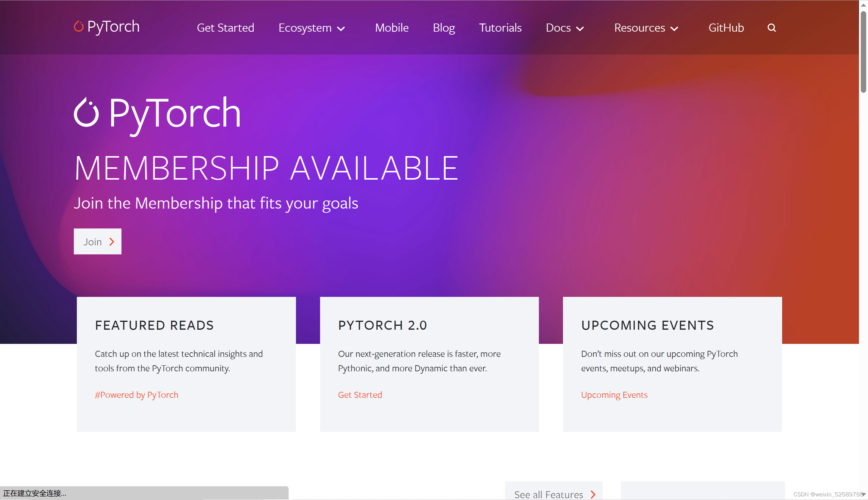Follow the Get Started link under PyTorch 2.0

coord(360,395)
